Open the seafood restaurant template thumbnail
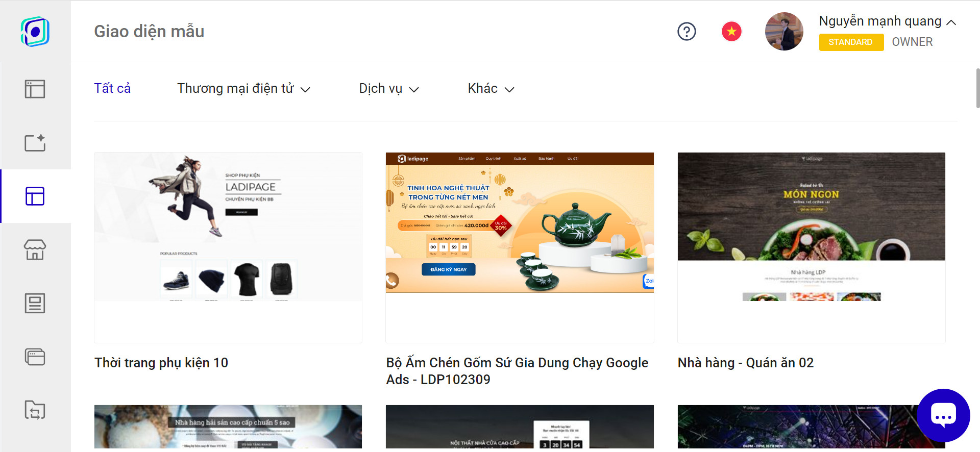This screenshot has height=452, width=980. click(x=228, y=427)
